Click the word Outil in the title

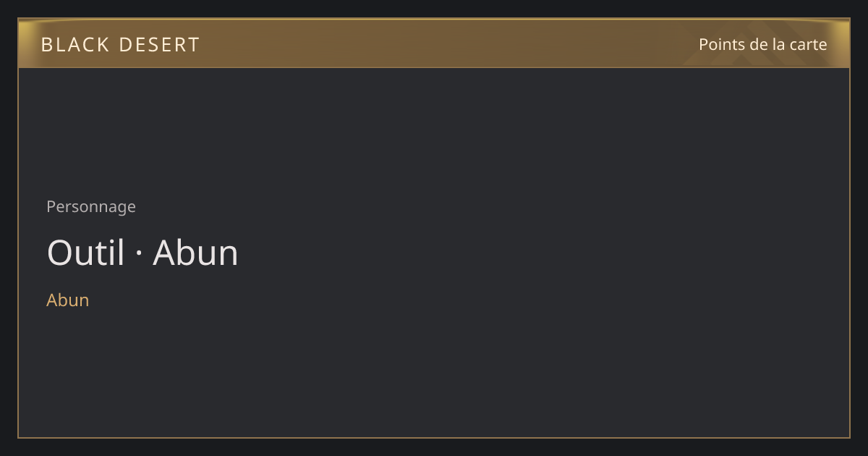[86, 253]
